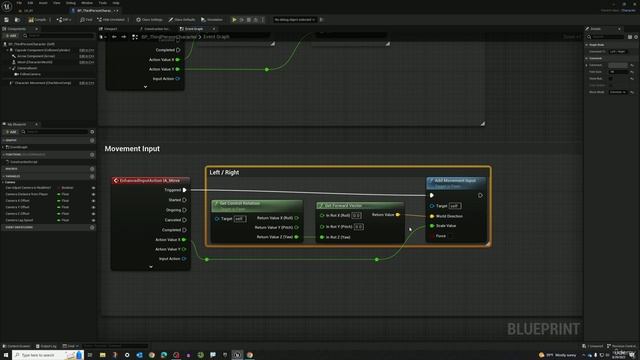Image resolution: width=640 pixels, height=360 pixels.
Task: Toggle visibility eye for Camera Z Offset
Action: [93, 213]
